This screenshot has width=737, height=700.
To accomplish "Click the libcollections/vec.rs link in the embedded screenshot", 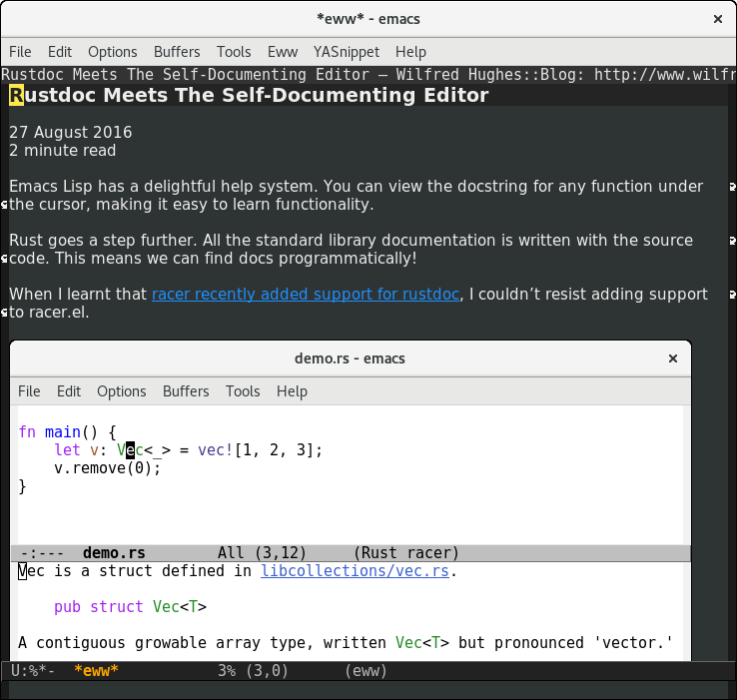I will [x=357, y=572].
